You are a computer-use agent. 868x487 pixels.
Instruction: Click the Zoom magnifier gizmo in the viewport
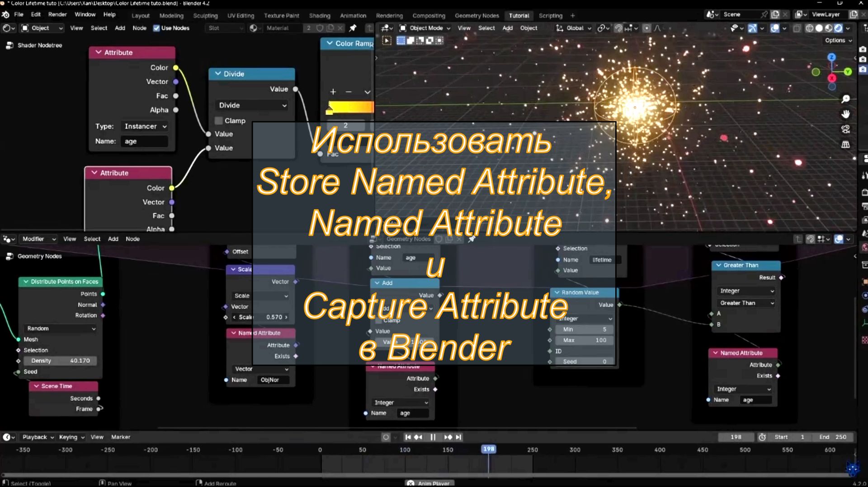point(846,99)
